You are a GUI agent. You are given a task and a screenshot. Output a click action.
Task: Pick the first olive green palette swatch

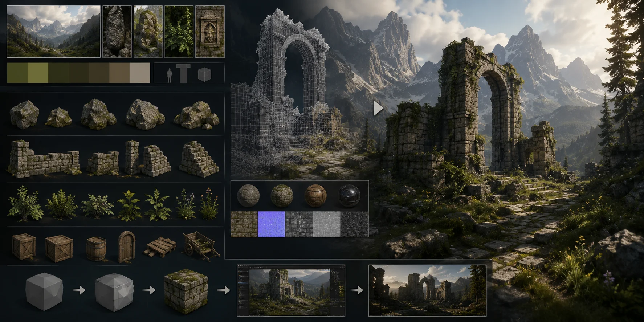click(17, 73)
